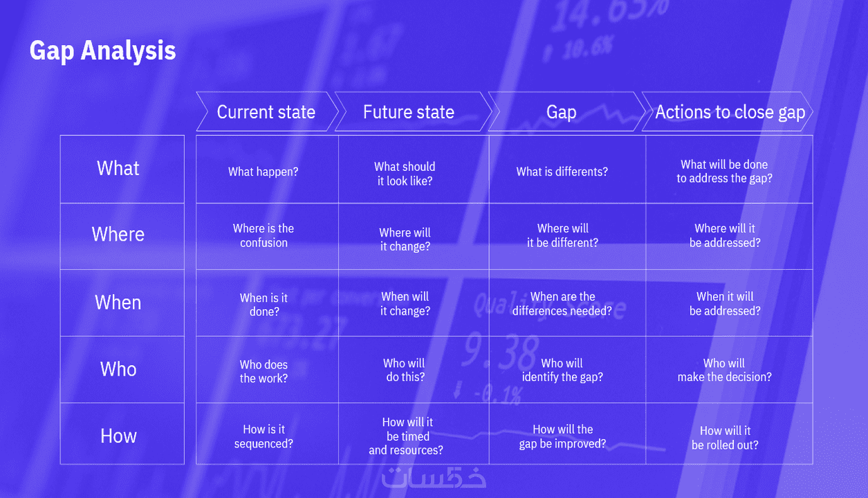The height and width of the screenshot is (498, 868).
Task: Click the 'Who will identify the gap?' cell
Action: (567, 369)
